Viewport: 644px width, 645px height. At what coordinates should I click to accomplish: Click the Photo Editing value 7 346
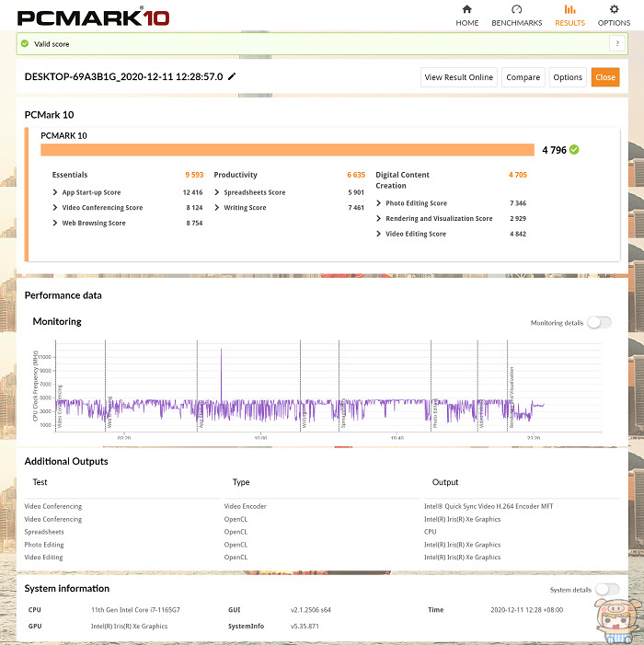click(x=518, y=202)
